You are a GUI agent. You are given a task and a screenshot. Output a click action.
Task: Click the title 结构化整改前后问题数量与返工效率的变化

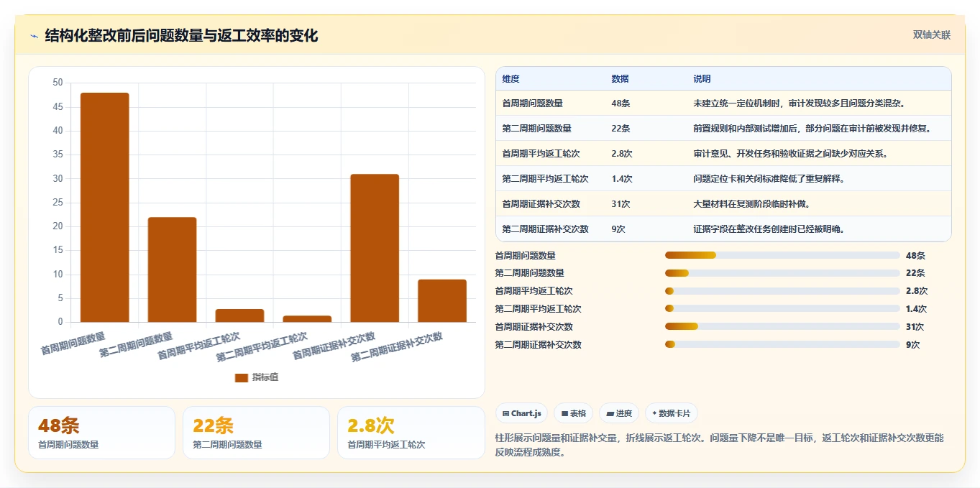click(181, 35)
